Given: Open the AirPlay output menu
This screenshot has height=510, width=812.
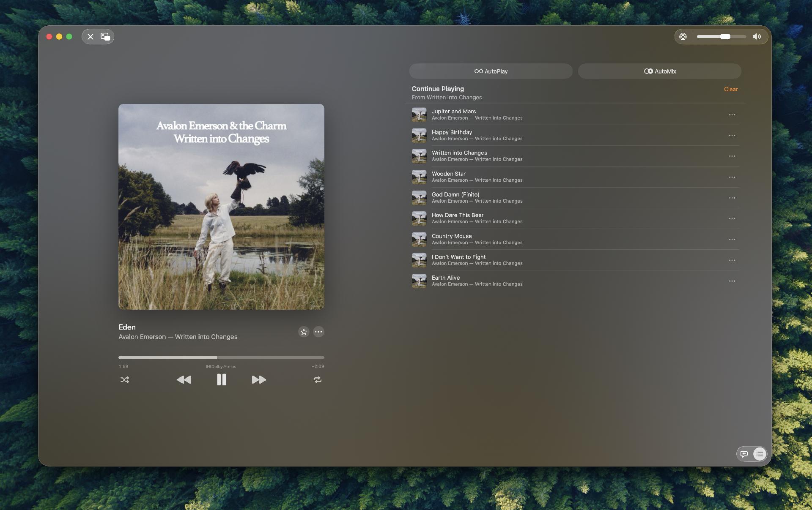Looking at the screenshot, I should [683, 37].
